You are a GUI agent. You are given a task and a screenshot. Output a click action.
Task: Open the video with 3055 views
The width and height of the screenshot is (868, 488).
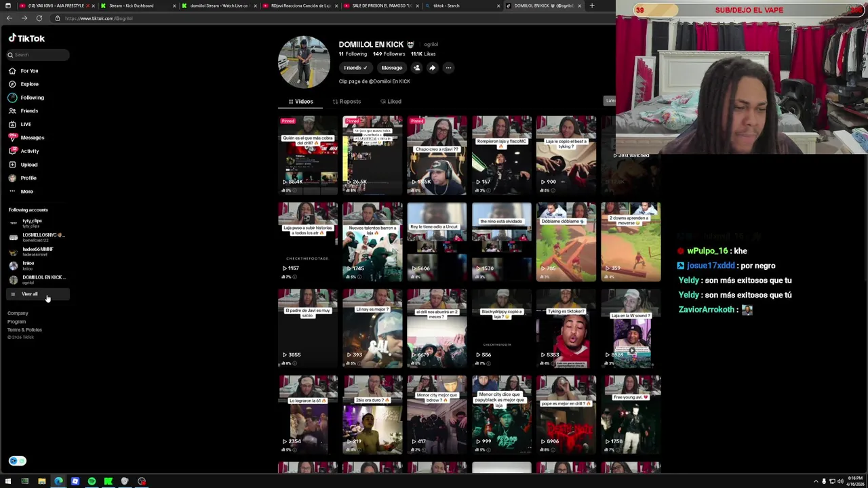308,329
